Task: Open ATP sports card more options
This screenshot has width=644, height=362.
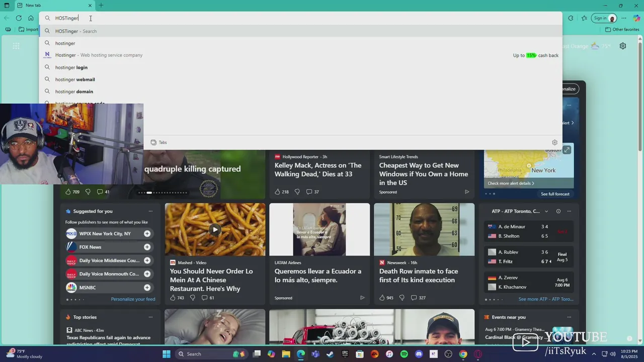Action: click(x=569, y=211)
